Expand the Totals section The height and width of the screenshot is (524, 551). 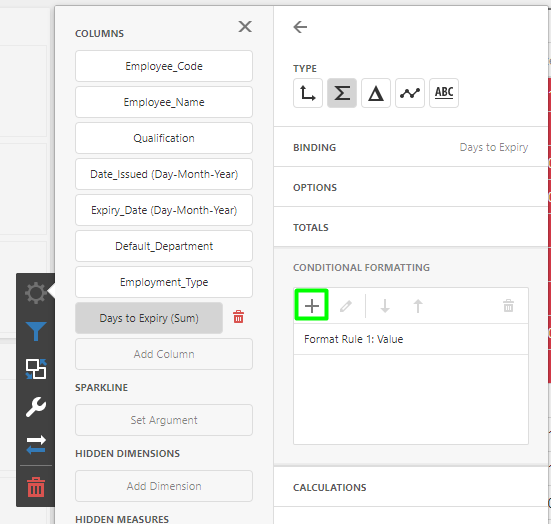pos(410,227)
